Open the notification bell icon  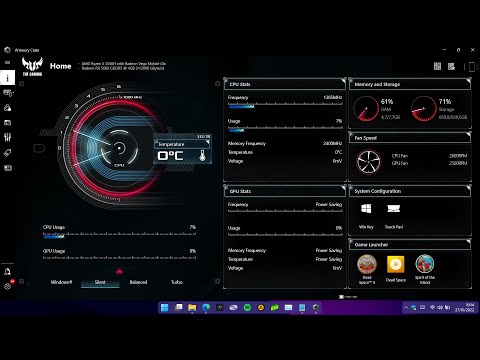(x=7, y=271)
